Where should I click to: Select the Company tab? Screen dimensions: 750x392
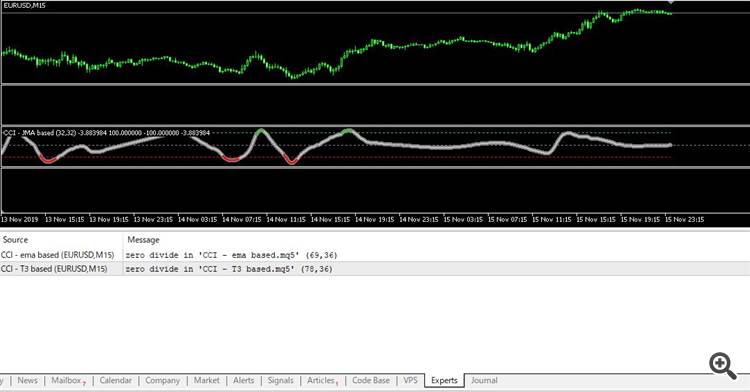pyautogui.click(x=162, y=381)
